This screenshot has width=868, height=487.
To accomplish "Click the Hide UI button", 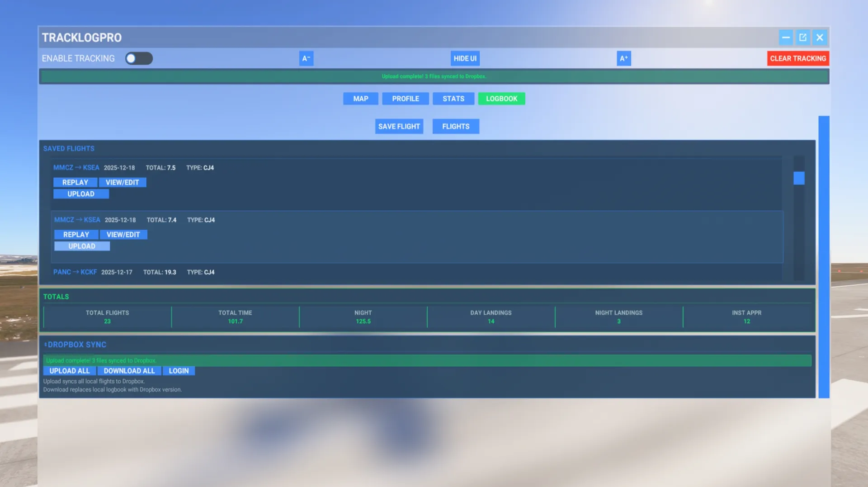I will click(465, 58).
